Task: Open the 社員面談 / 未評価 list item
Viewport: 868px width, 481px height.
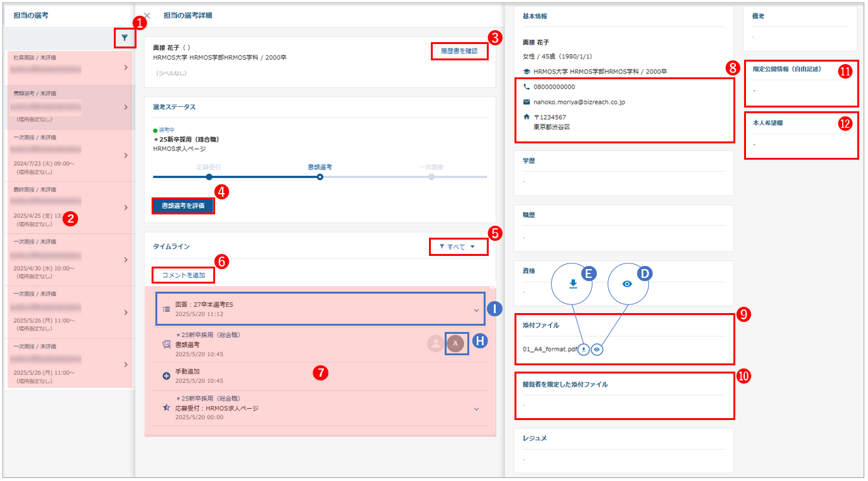Action: point(69,67)
